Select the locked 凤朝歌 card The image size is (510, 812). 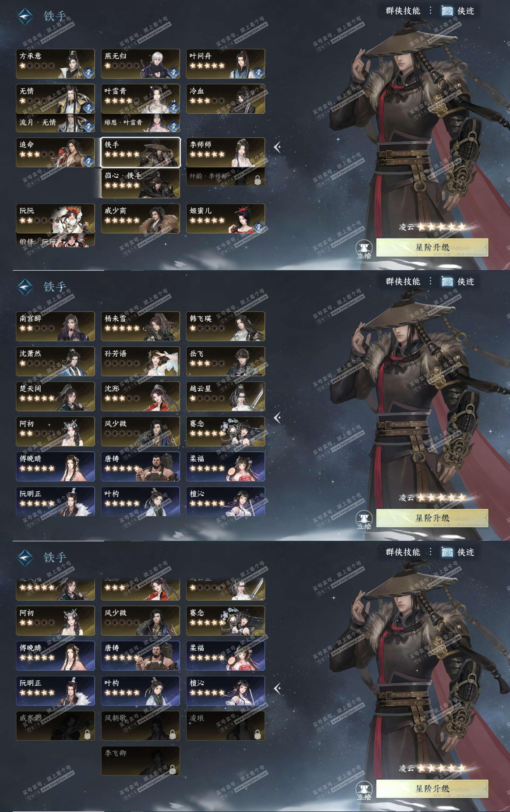click(141, 726)
